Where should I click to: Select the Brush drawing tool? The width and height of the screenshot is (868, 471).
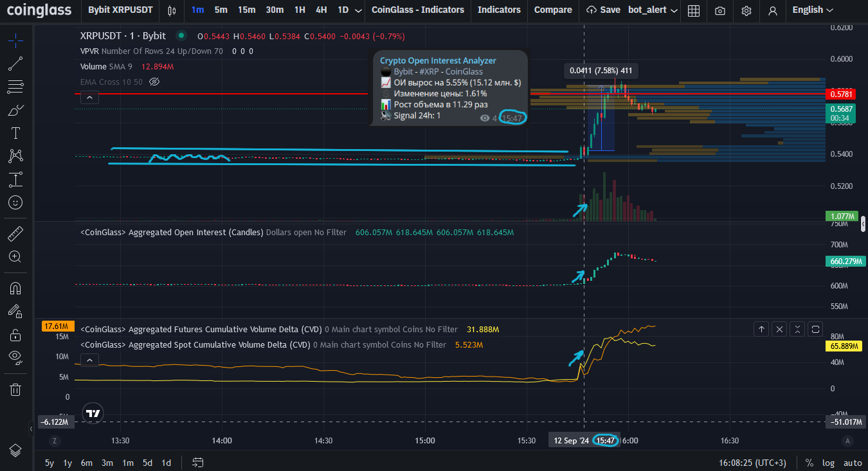[x=16, y=110]
